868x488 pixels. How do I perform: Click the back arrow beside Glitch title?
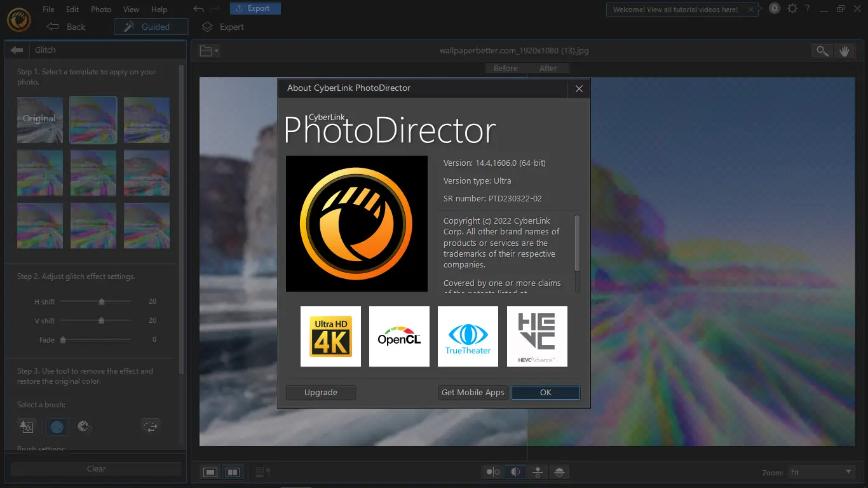pyautogui.click(x=17, y=50)
